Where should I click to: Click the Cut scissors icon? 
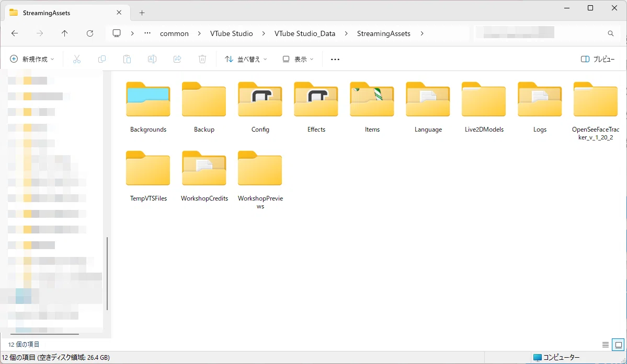[x=77, y=59]
